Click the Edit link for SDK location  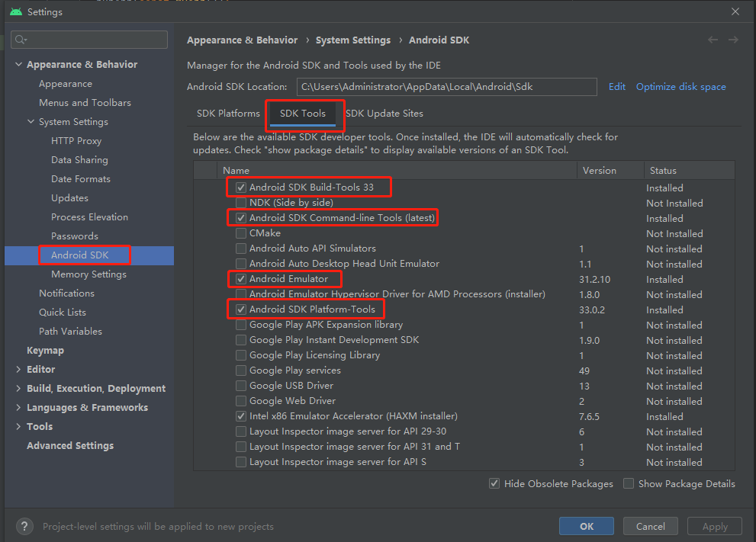[616, 87]
